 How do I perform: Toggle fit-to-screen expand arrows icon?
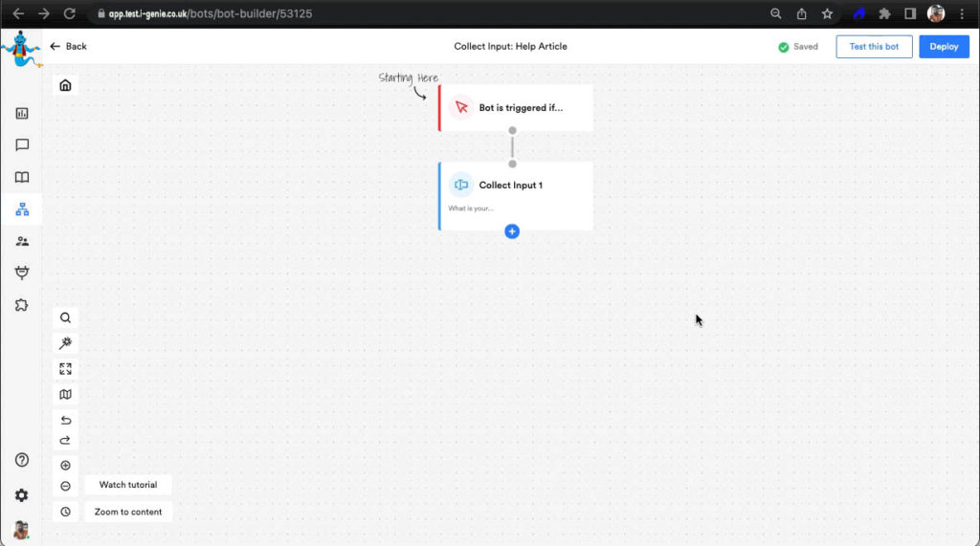pos(65,369)
